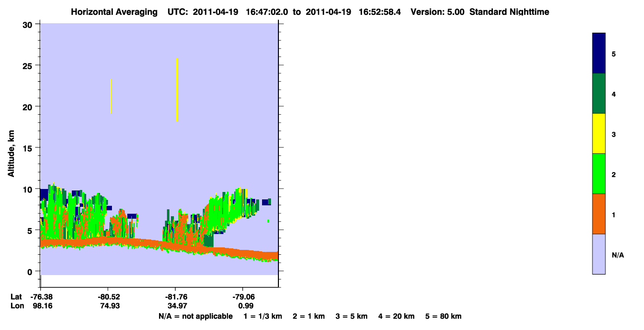Click the y-axis tick label 15

click(x=28, y=148)
